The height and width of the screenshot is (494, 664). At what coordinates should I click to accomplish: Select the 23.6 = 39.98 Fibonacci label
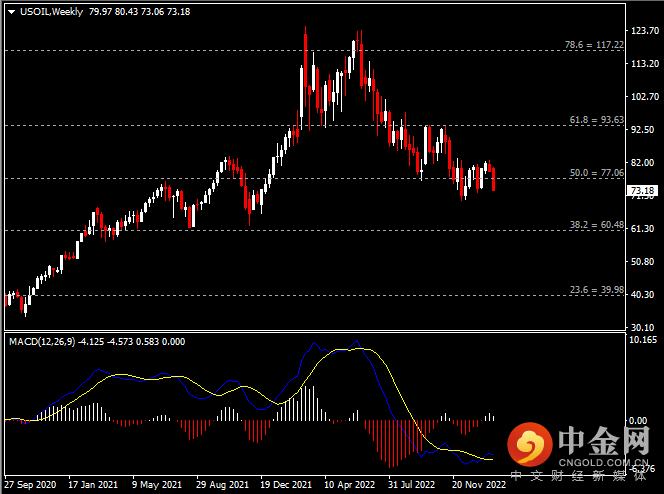[597, 290]
